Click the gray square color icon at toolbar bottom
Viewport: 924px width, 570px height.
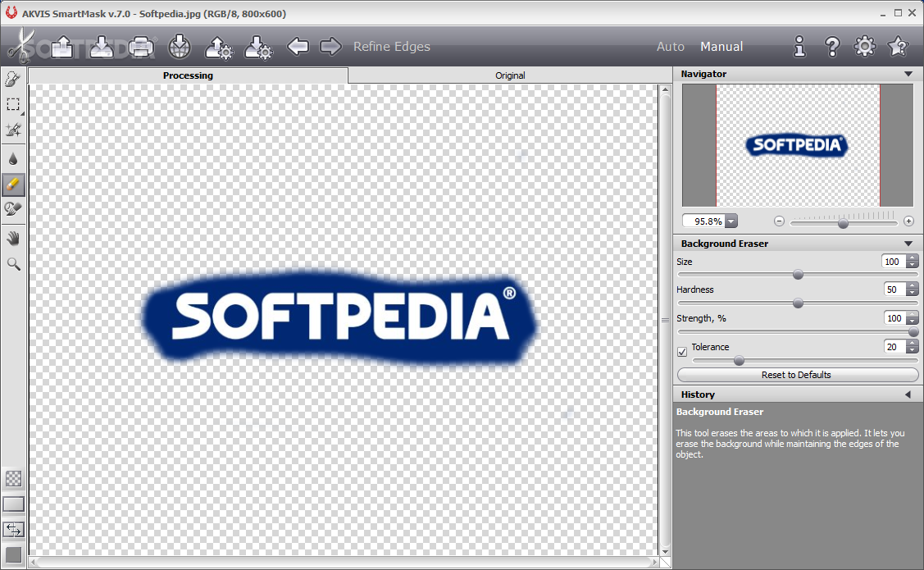click(14, 554)
